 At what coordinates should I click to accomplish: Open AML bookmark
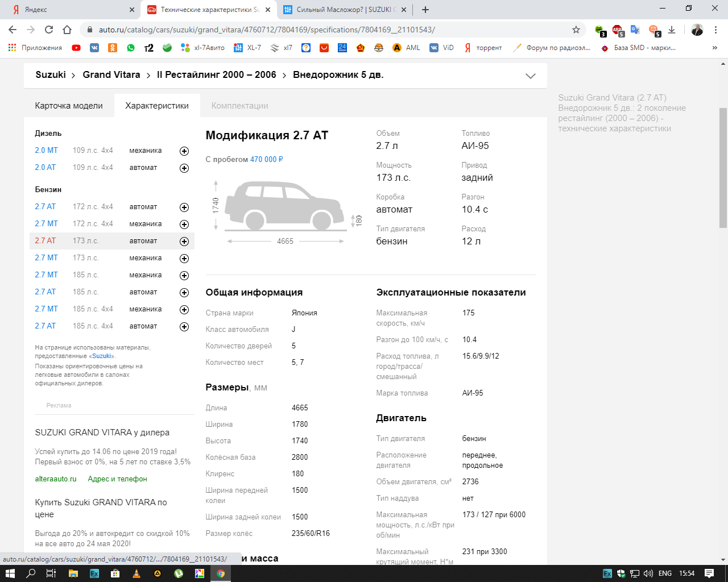coord(406,48)
